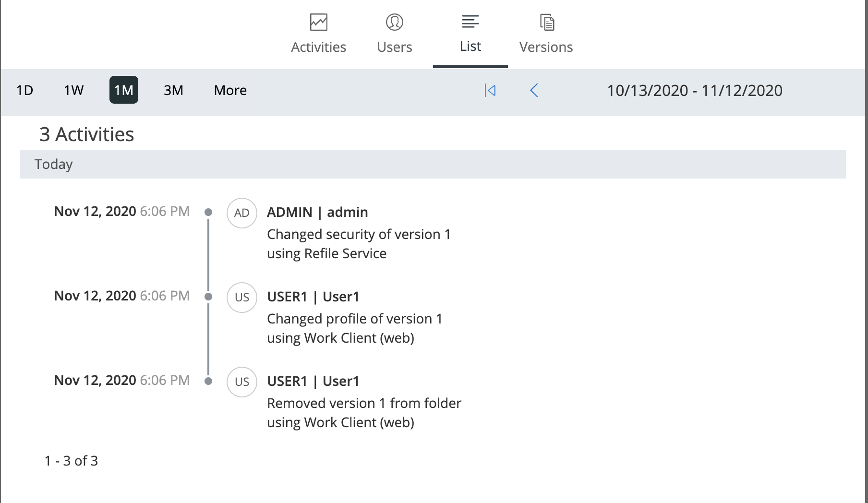This screenshot has height=503, width=868.
Task: Open the Activities chart view icon
Action: (318, 22)
